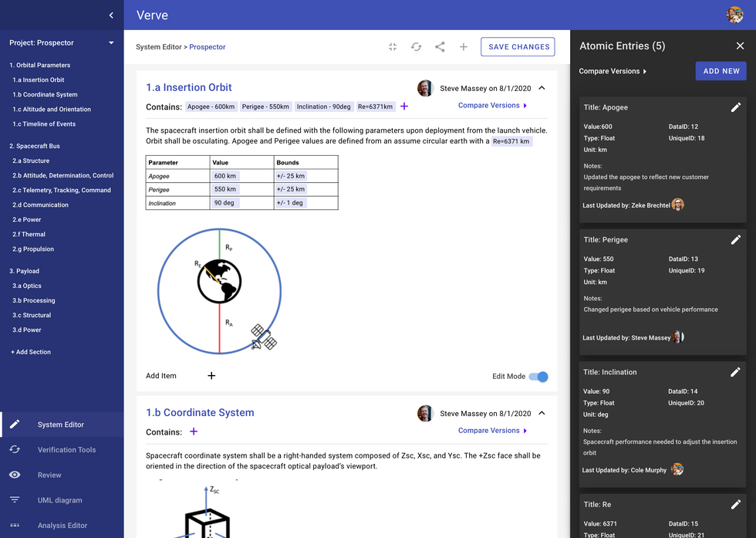
Task: Edit the Re entry with pencil icon
Action: click(x=736, y=504)
